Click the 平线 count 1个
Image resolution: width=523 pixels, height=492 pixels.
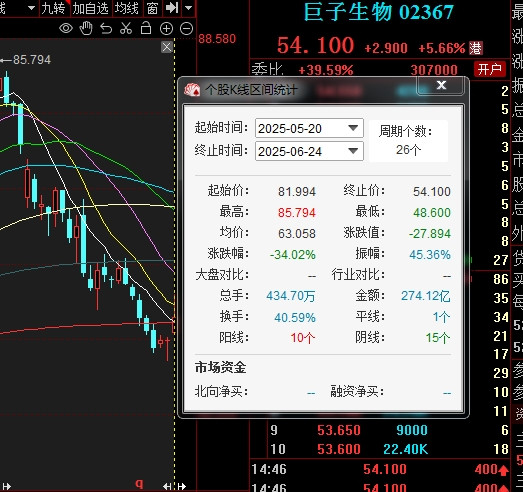(442, 317)
